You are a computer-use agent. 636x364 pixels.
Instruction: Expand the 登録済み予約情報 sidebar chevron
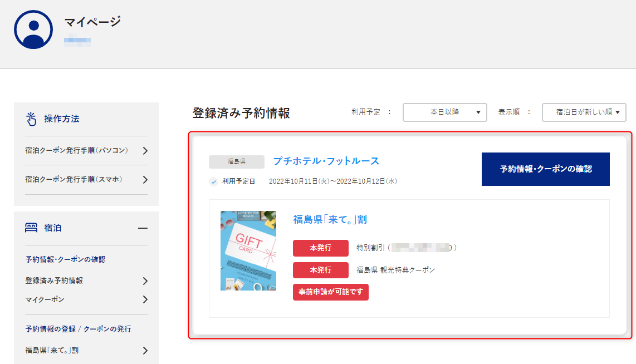pos(145,281)
